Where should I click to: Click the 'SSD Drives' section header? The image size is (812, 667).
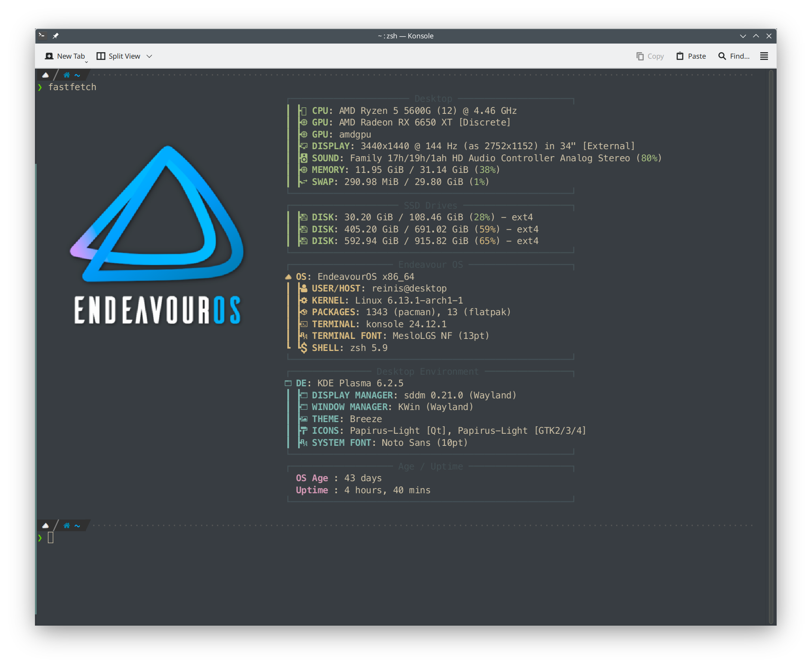click(430, 206)
